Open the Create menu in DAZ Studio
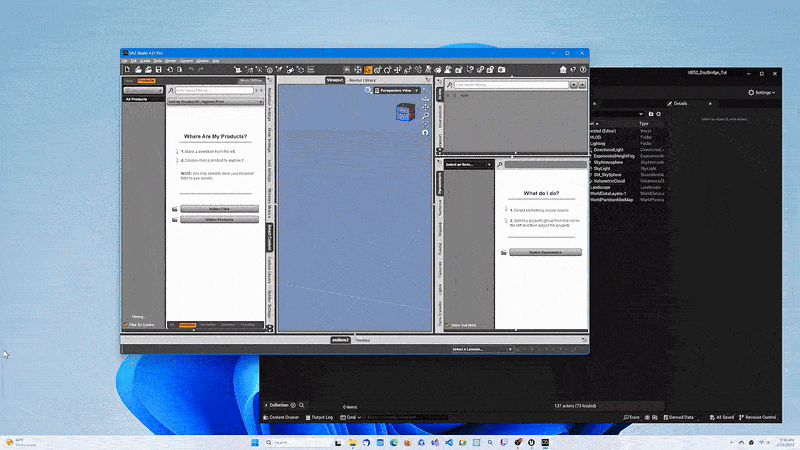This screenshot has height=450, width=800. 145,61
